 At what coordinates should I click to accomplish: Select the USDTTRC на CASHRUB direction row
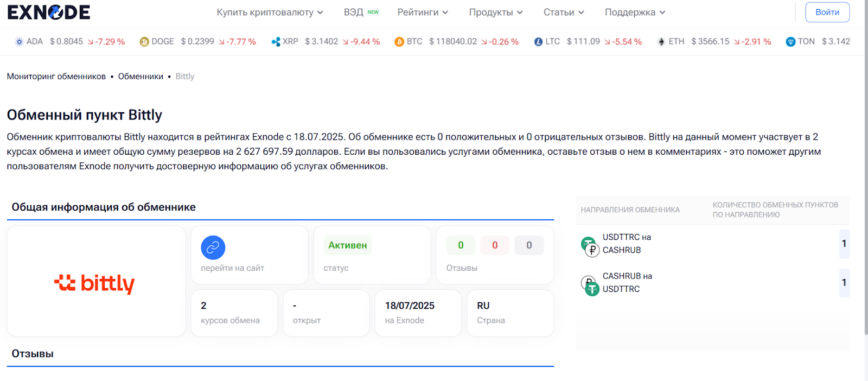tap(712, 244)
